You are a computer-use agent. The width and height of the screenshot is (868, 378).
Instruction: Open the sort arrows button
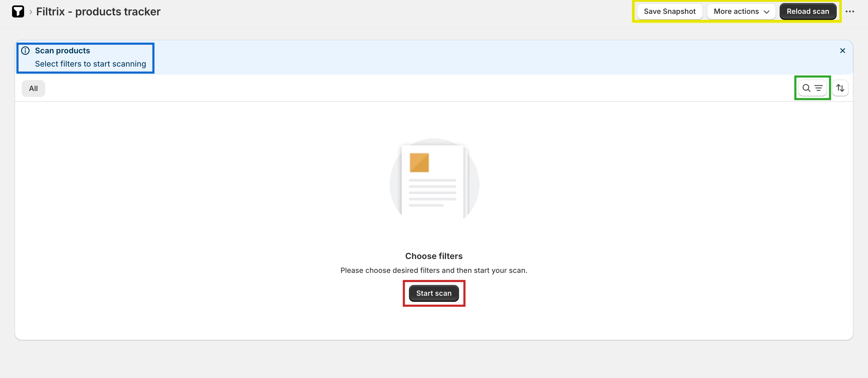pyautogui.click(x=840, y=88)
